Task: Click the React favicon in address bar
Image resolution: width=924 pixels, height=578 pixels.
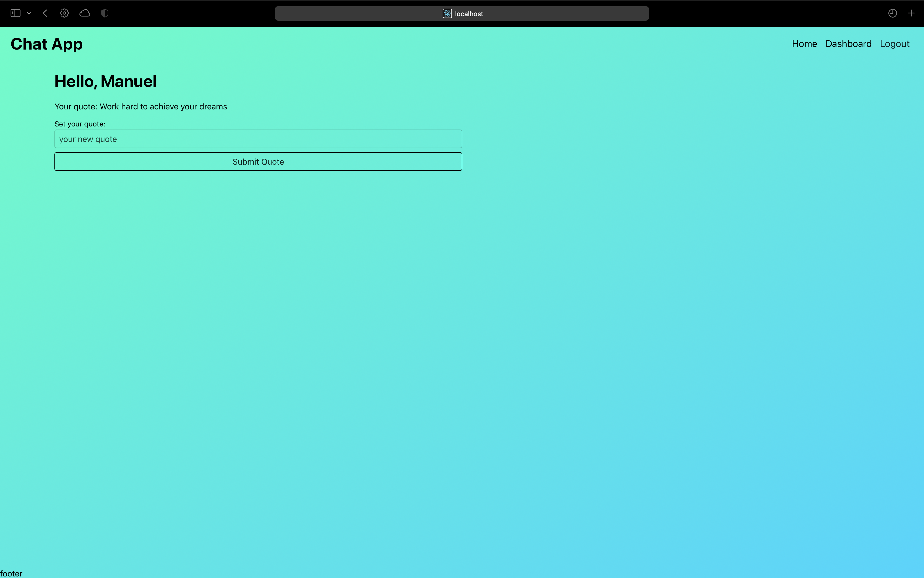Action: click(447, 14)
